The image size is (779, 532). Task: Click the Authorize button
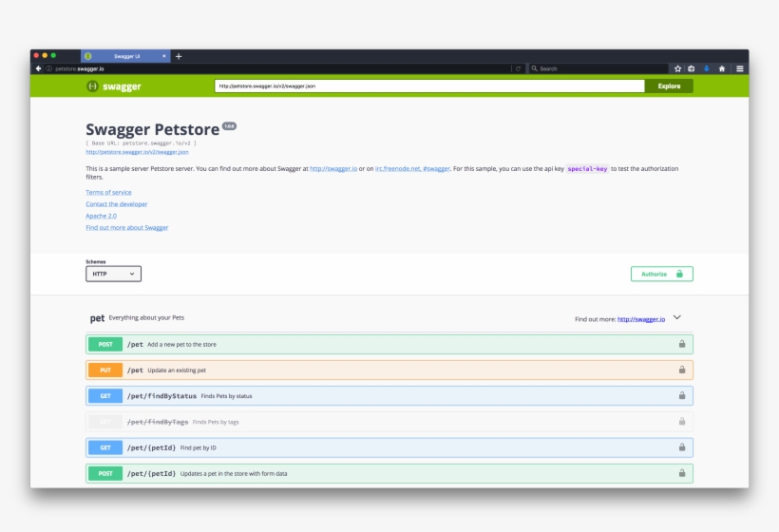pyautogui.click(x=661, y=274)
